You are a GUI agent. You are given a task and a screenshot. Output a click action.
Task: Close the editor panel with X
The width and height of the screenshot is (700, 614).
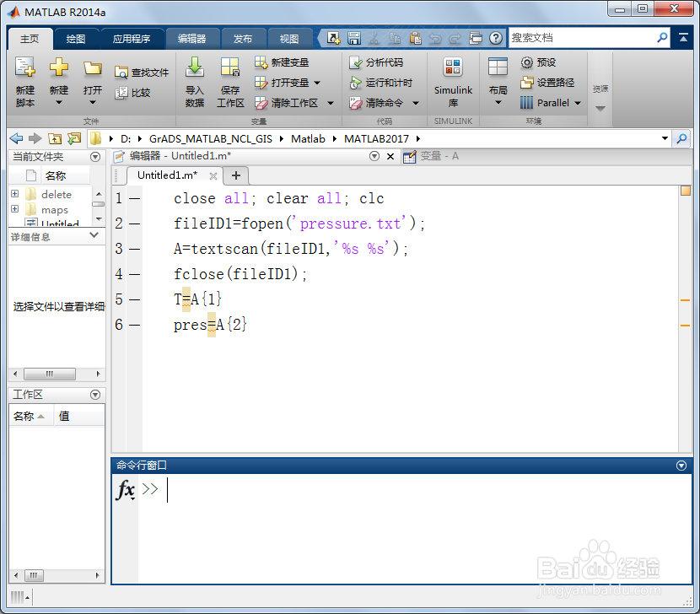[390, 156]
